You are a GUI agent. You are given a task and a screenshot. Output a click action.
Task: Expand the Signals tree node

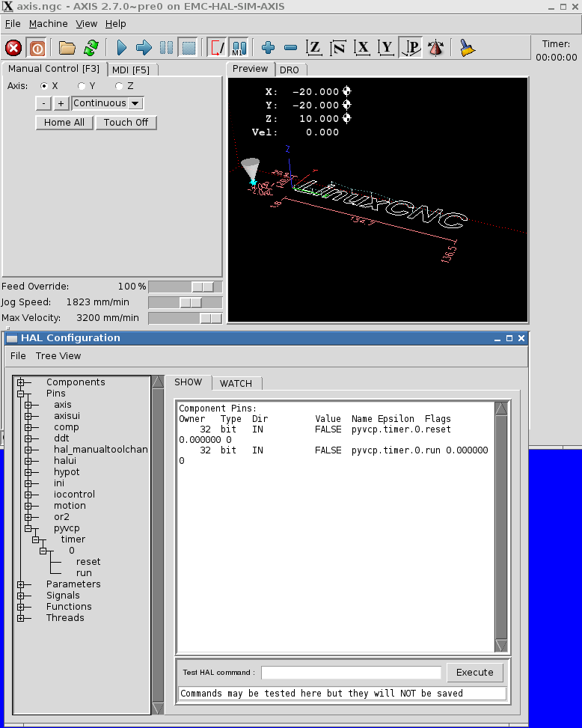point(20,596)
